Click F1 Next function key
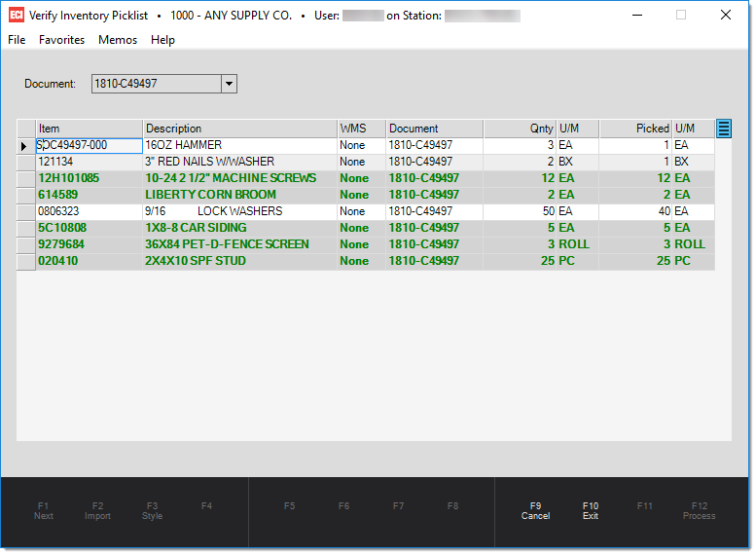756x555 pixels. 44,510
